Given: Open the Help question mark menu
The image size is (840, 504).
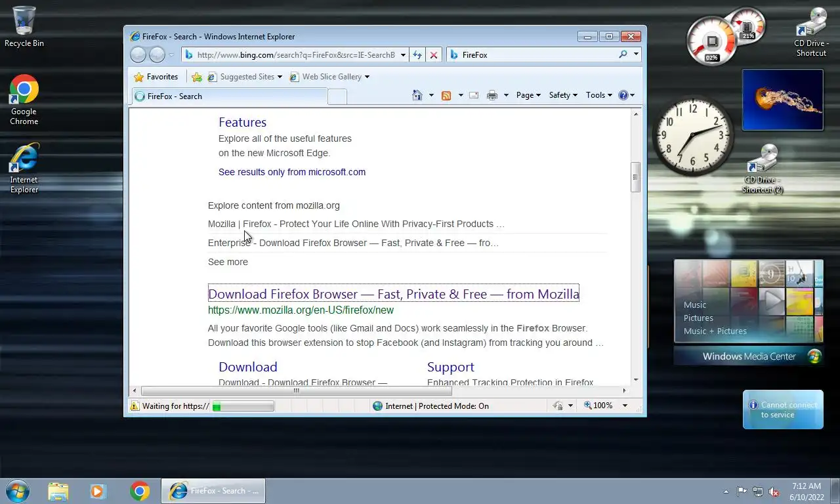Looking at the screenshot, I should tap(627, 95).
